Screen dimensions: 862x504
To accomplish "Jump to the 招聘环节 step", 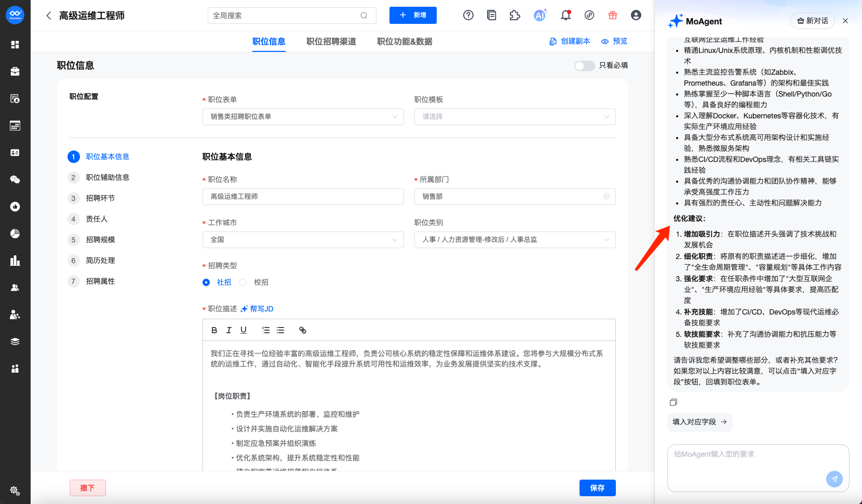I will 91,198.
